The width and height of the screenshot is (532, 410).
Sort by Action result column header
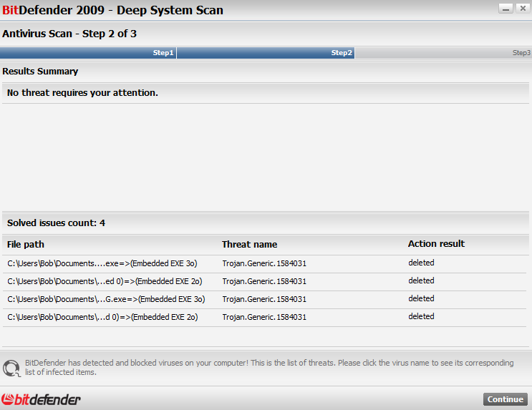pyautogui.click(x=436, y=244)
